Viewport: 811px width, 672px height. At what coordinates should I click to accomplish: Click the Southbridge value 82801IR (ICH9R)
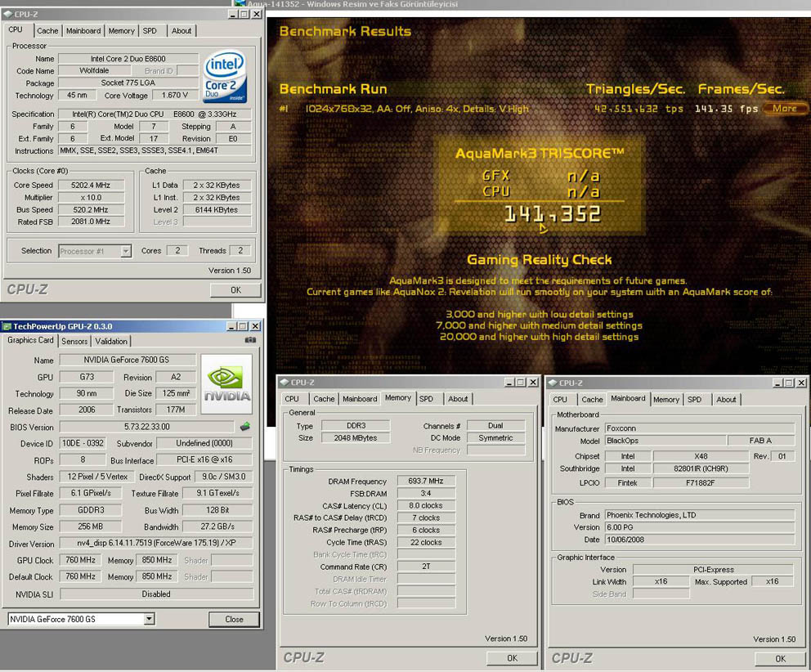pyautogui.click(x=701, y=468)
